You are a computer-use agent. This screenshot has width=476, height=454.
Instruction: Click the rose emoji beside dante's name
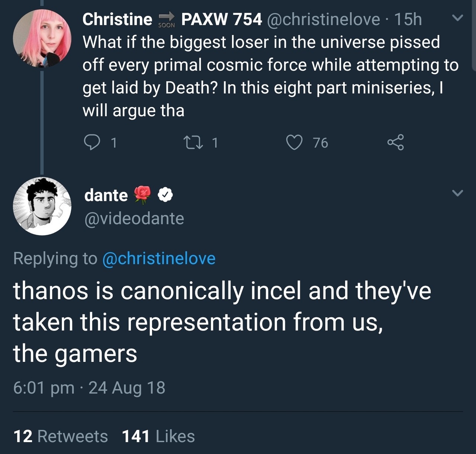(x=142, y=195)
